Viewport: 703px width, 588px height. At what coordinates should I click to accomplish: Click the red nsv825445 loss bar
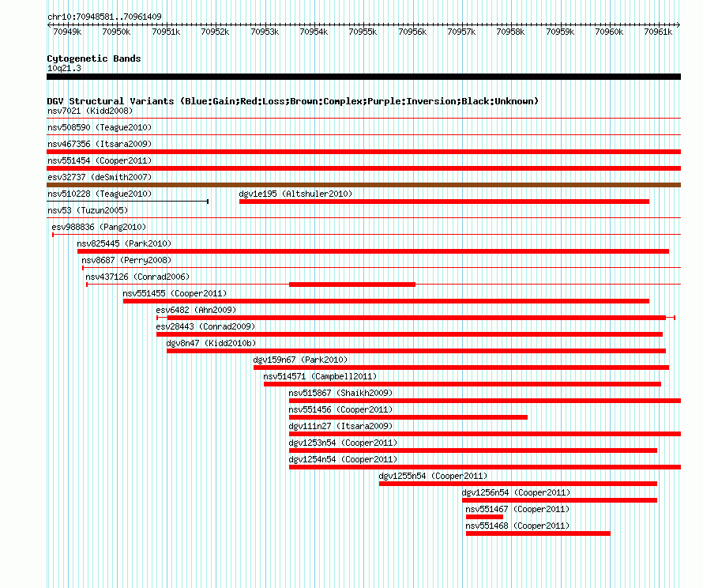[x=373, y=251]
